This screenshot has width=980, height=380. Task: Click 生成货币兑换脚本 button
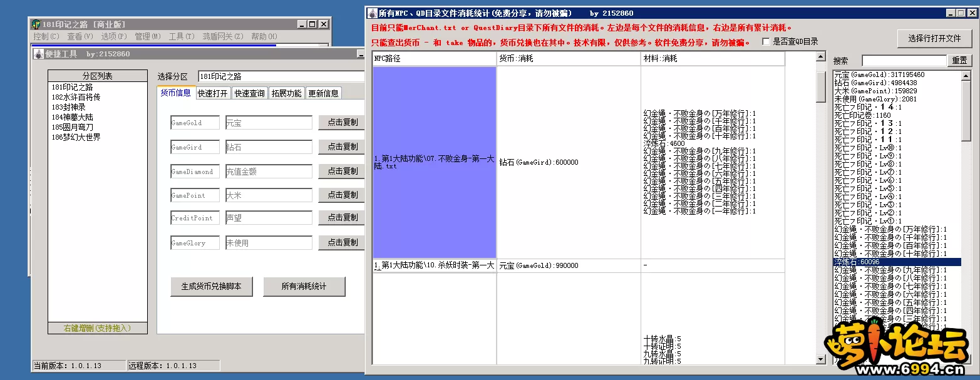(x=211, y=287)
